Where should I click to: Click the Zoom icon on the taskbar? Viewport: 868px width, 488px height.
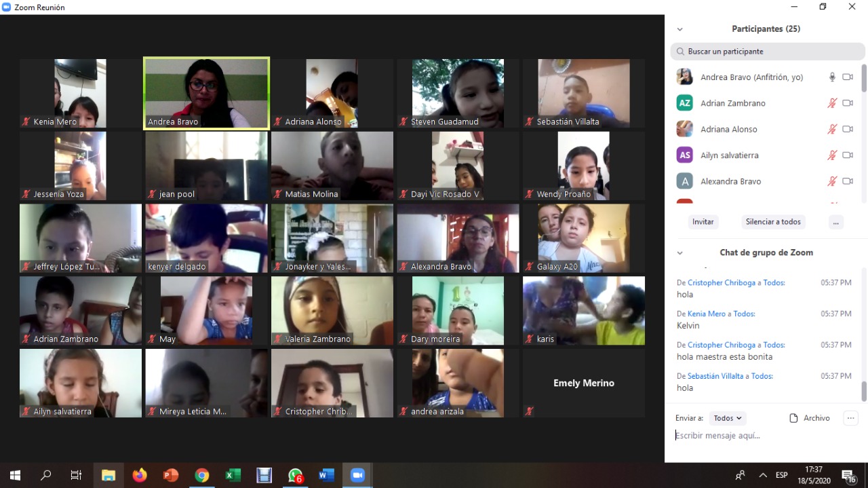point(357,475)
